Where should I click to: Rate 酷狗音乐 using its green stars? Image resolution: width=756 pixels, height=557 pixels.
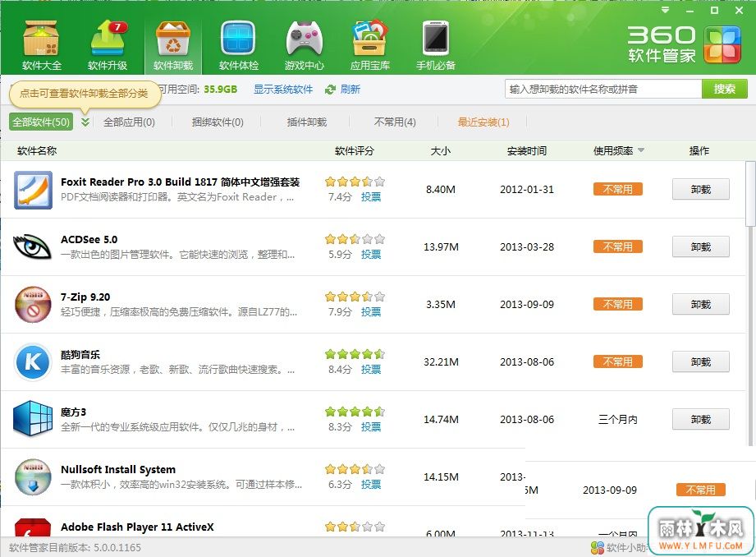click(355, 354)
